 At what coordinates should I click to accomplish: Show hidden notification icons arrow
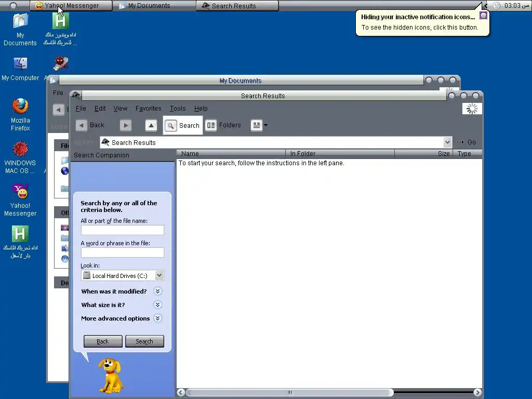pos(486,6)
